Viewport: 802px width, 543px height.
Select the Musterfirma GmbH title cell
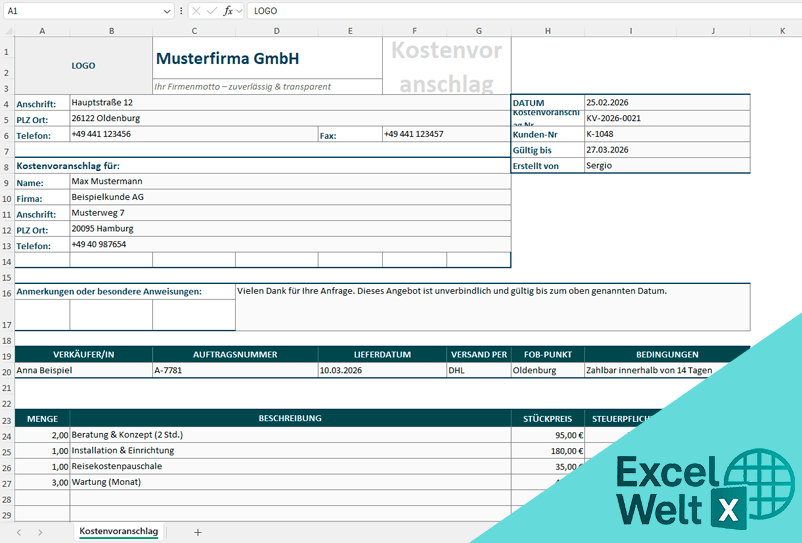pos(267,58)
